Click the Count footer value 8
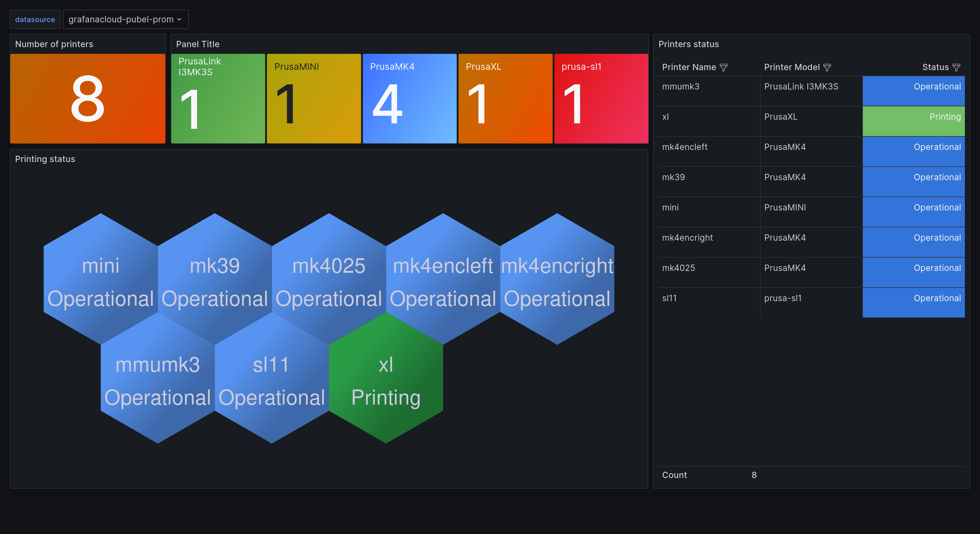Image resolution: width=980 pixels, height=534 pixels. pyautogui.click(x=754, y=475)
